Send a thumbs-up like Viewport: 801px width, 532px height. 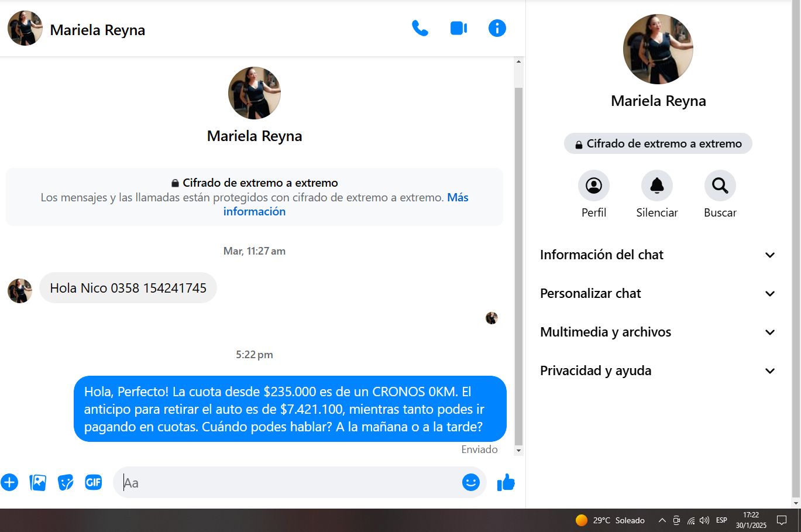point(506,482)
